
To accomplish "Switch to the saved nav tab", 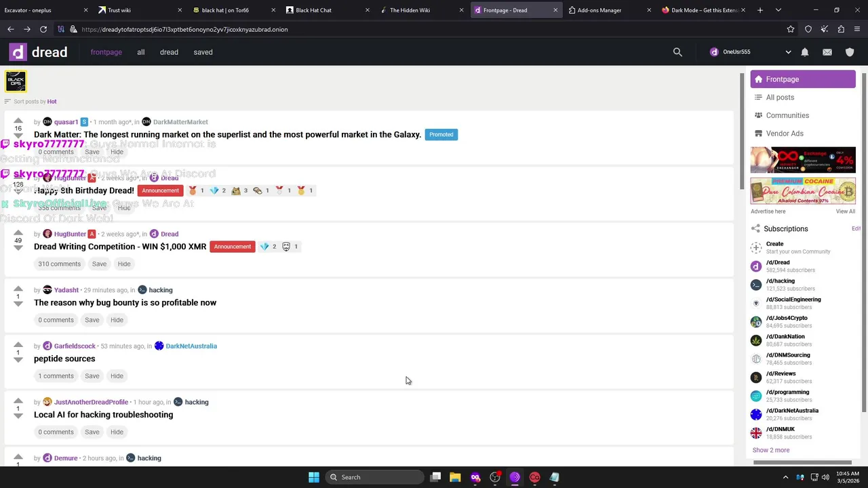I will pos(203,52).
